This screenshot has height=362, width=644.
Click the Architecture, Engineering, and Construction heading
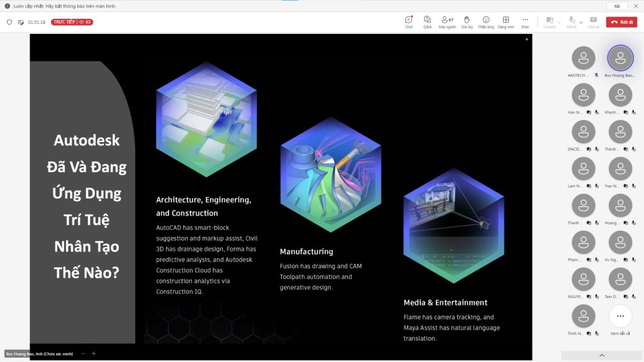tap(204, 206)
